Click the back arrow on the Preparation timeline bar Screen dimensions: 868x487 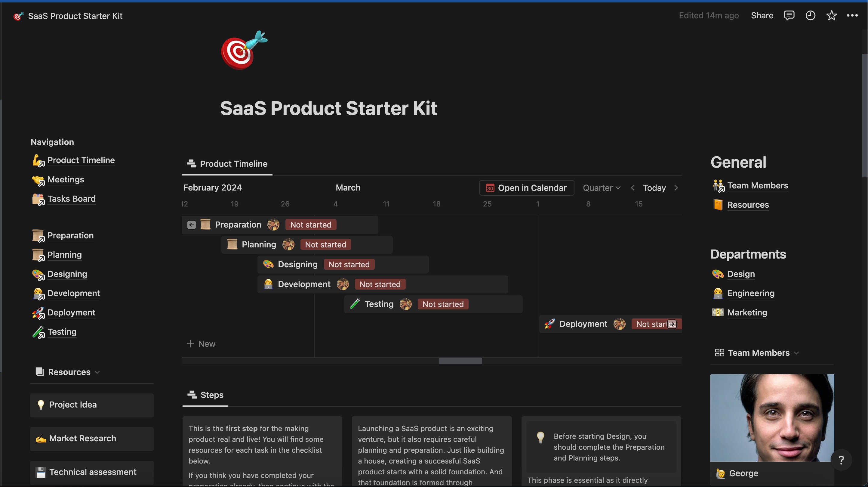pyautogui.click(x=191, y=225)
